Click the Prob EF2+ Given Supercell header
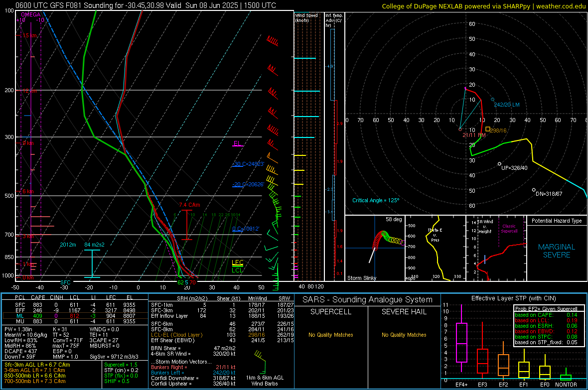The height and width of the screenshot is (390, 588). pos(546,309)
